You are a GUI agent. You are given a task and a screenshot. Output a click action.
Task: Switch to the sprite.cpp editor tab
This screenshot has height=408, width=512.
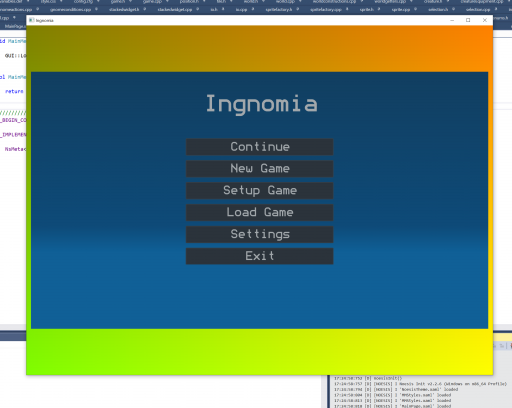point(401,9)
